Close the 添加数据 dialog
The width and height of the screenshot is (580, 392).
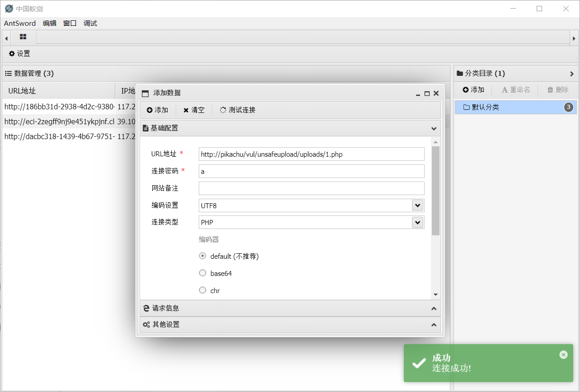click(x=436, y=93)
